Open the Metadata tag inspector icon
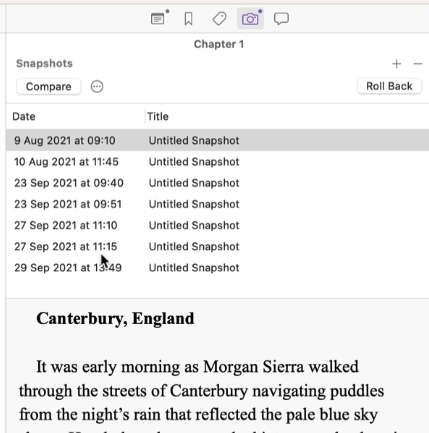This screenshot has width=429, height=433. tap(219, 19)
